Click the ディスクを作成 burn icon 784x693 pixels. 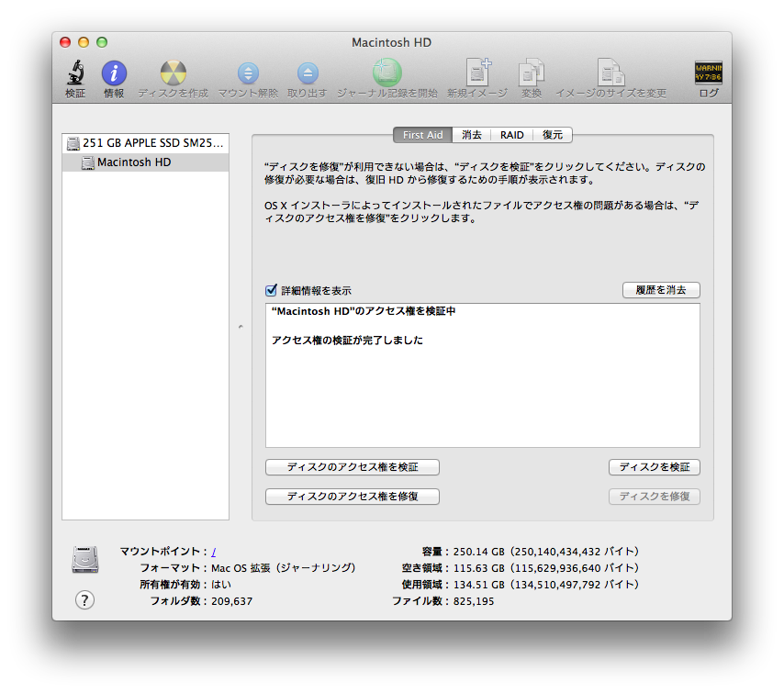pos(173,73)
